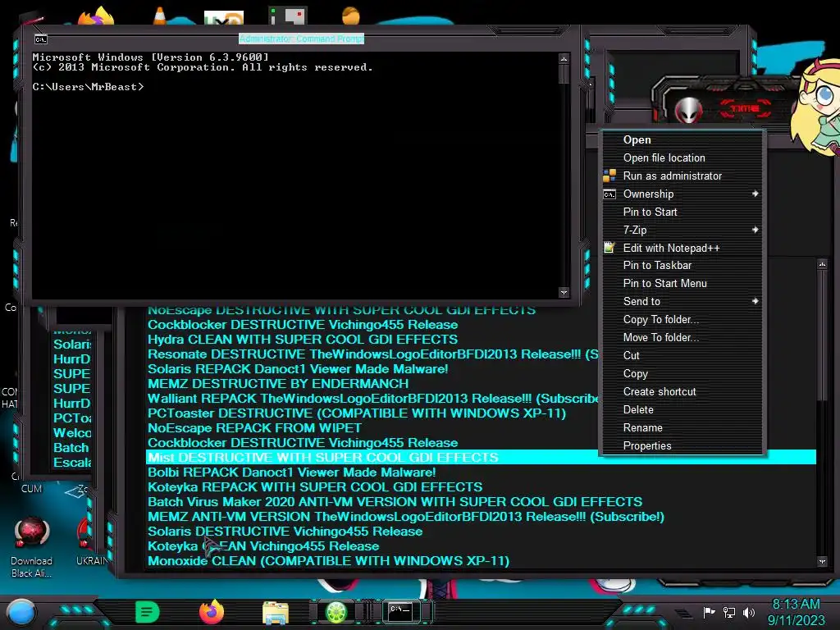Select the VLC cone desktop icon
Viewport: 840px width, 630px height.
click(160, 16)
